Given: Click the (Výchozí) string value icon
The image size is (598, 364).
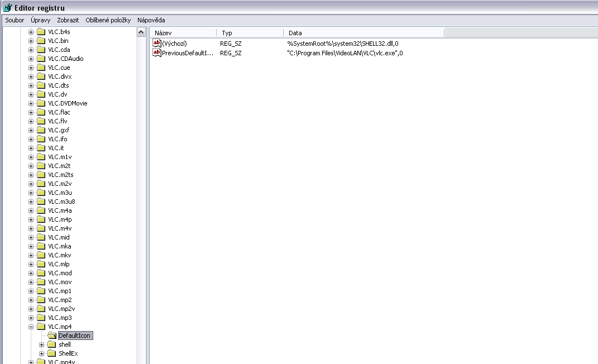Looking at the screenshot, I should pyautogui.click(x=157, y=43).
